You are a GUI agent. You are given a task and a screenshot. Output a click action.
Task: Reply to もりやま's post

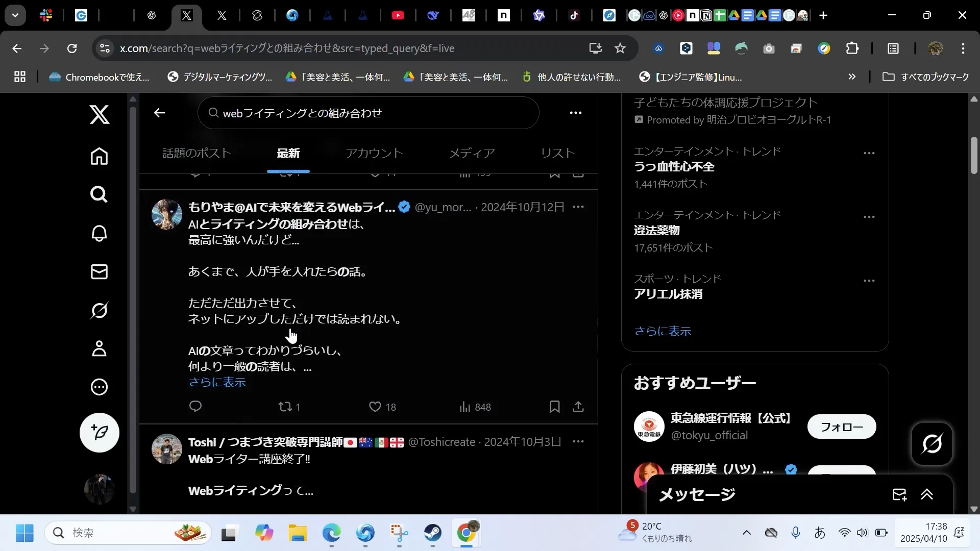[195, 407]
